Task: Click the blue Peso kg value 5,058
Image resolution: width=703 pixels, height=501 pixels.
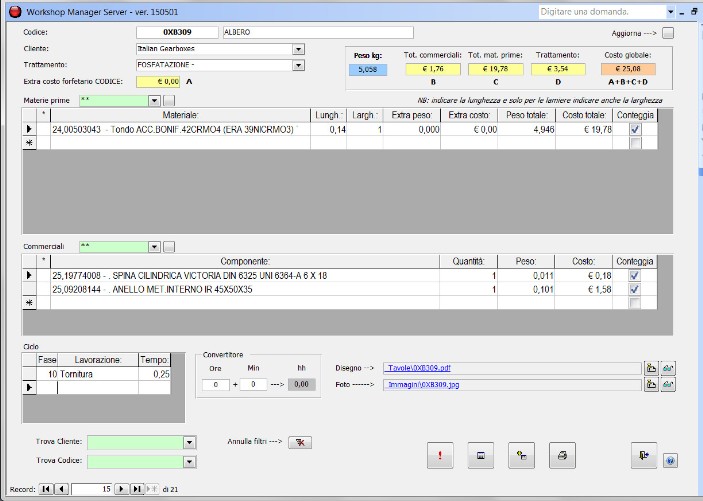Action: [x=368, y=70]
